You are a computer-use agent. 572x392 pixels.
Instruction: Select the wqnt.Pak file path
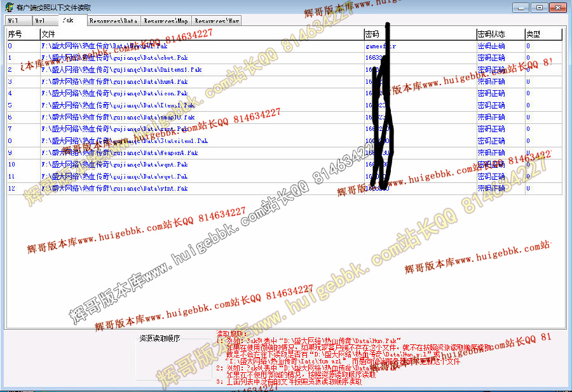(x=114, y=165)
